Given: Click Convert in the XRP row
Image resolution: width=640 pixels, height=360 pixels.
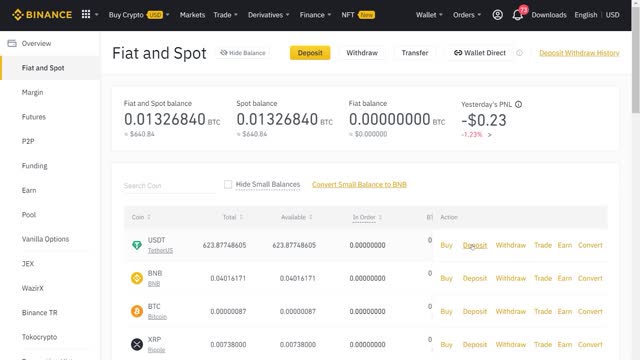Looking at the screenshot, I should click(x=590, y=344).
